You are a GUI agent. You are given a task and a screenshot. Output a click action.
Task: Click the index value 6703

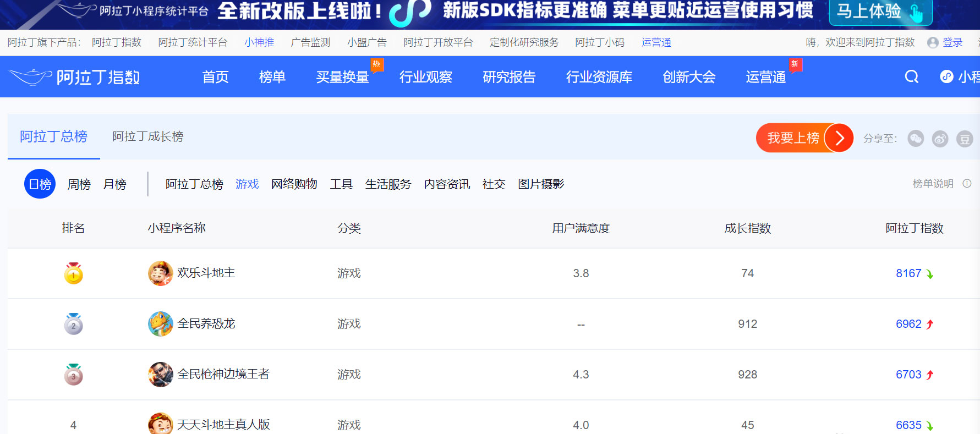[908, 375]
